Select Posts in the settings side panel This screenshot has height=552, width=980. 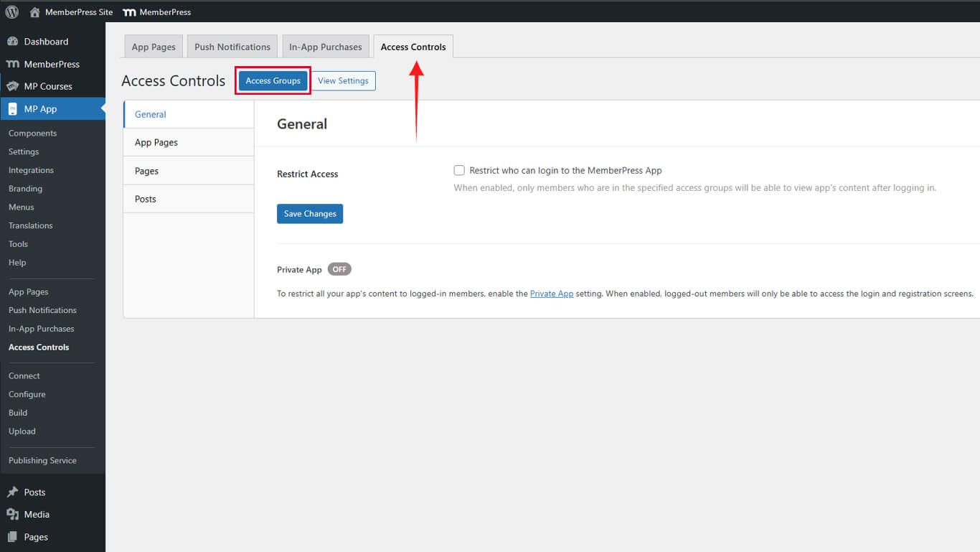pyautogui.click(x=146, y=199)
